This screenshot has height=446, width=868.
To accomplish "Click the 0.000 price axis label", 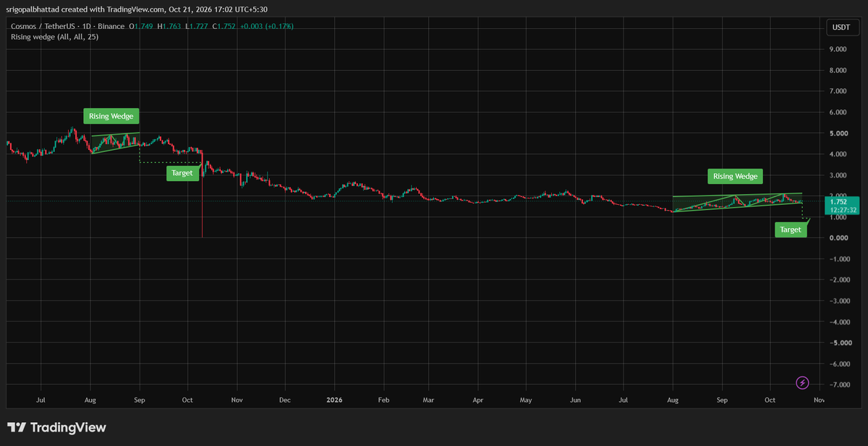I will click(838, 238).
